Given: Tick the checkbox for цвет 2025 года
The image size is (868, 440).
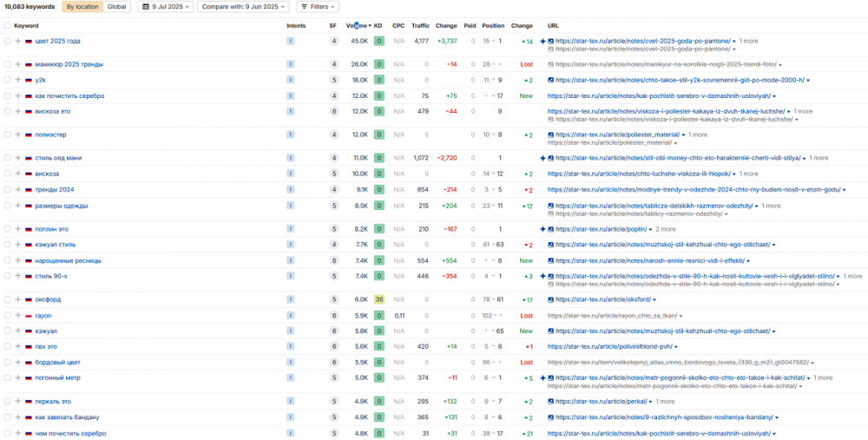Looking at the screenshot, I should (7, 41).
